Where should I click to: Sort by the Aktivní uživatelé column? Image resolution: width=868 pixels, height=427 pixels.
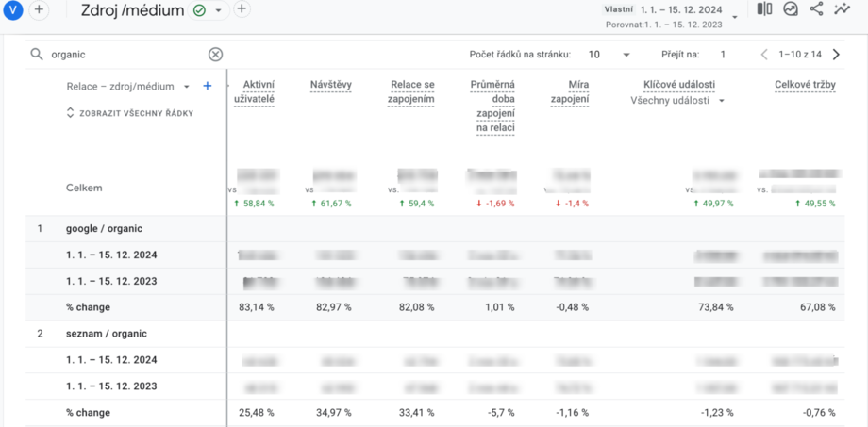pos(254,92)
